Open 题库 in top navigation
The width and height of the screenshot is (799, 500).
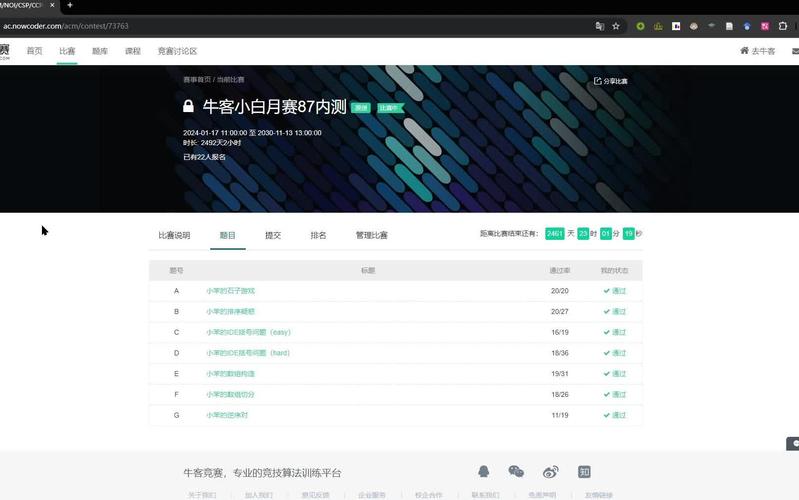click(100, 51)
